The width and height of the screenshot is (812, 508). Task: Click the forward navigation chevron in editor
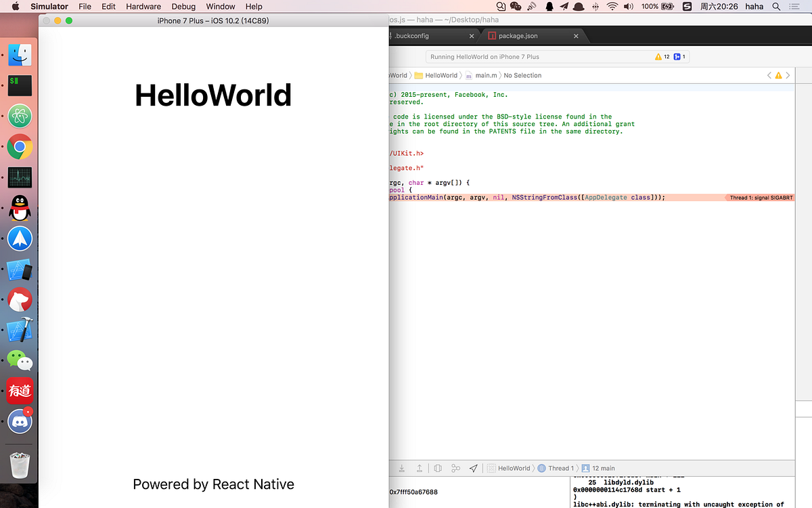tap(787, 75)
